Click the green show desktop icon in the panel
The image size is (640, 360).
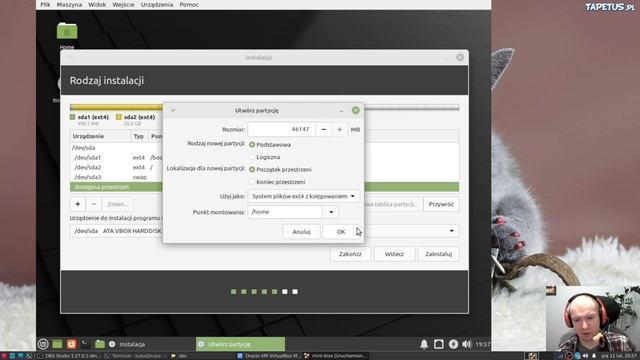[57, 344]
